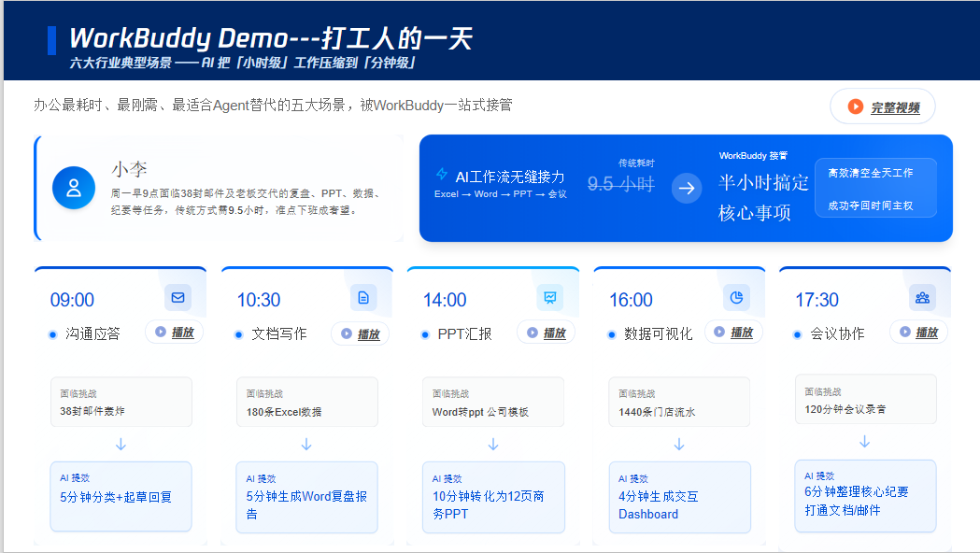The height and width of the screenshot is (553, 980).
Task: Click the 120分钟会议录音 challenge box
Action: 866,399
